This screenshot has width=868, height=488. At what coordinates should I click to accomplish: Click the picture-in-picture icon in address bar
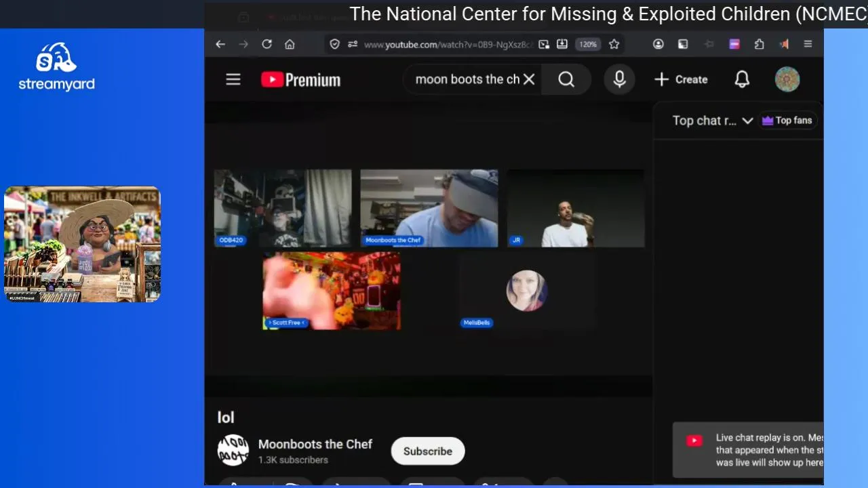[544, 44]
